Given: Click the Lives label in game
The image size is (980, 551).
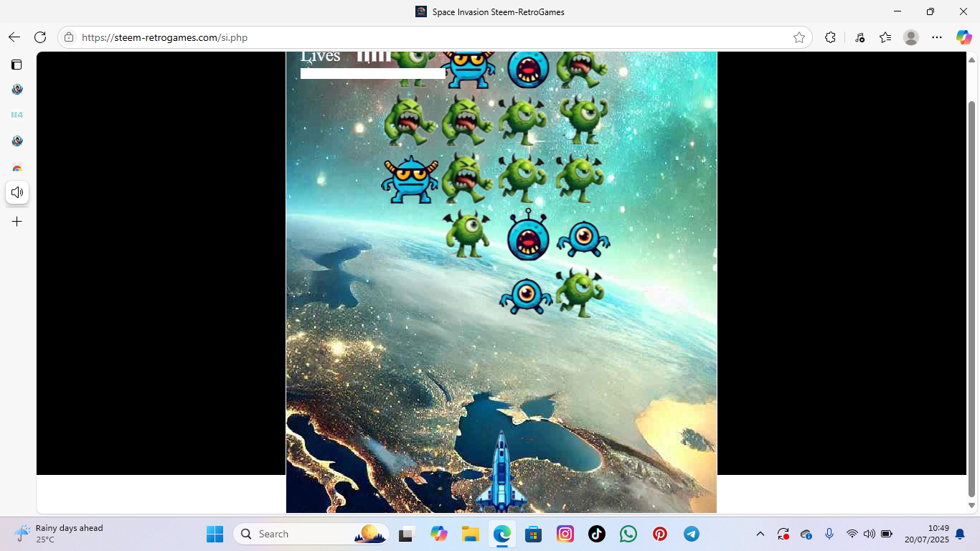Looking at the screenshot, I should [320, 56].
